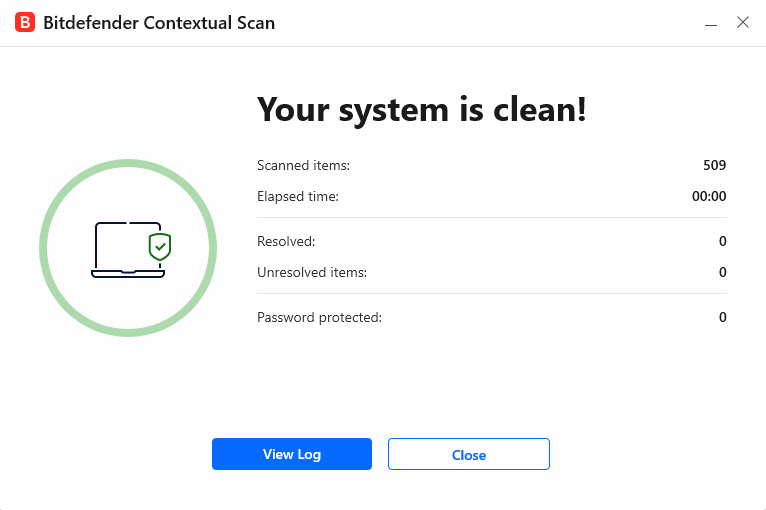Click the laptop icon in the circle
The image size is (766, 510).
pos(122,250)
